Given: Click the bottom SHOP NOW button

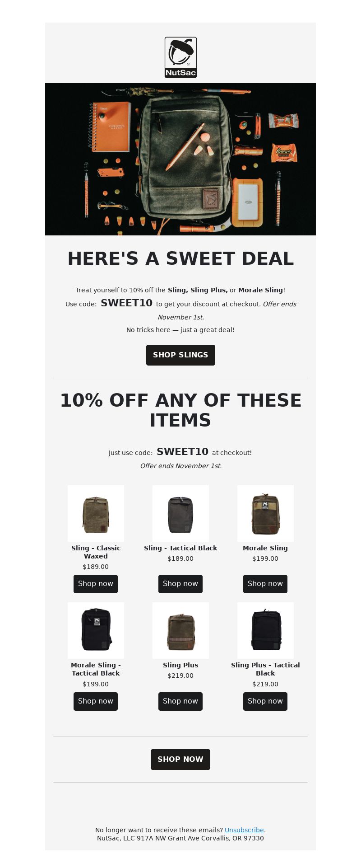Looking at the screenshot, I should point(180,760).
